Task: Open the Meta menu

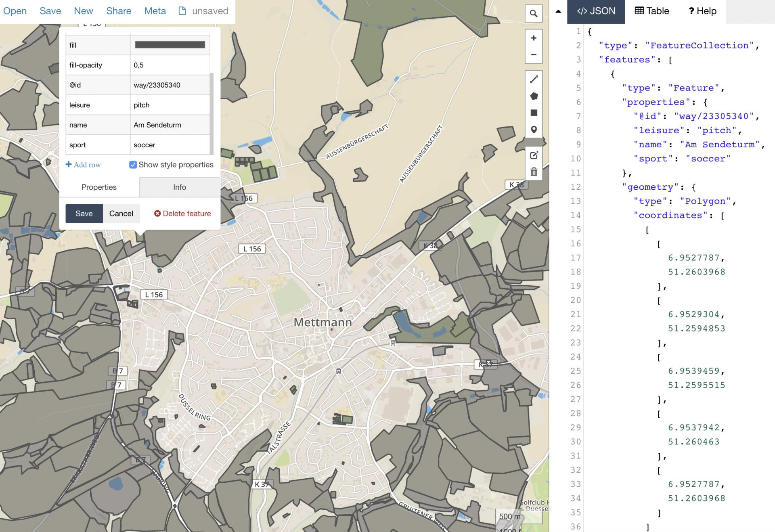Action: click(x=155, y=11)
